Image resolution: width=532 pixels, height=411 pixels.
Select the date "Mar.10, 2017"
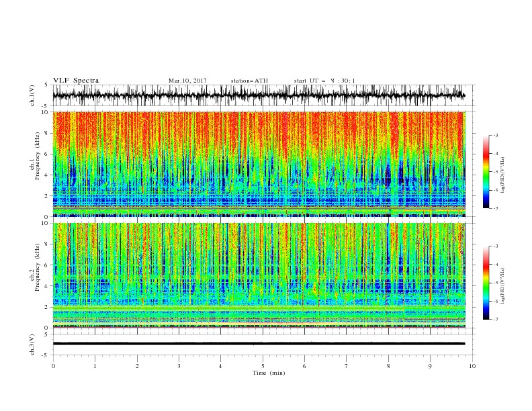pyautogui.click(x=187, y=81)
